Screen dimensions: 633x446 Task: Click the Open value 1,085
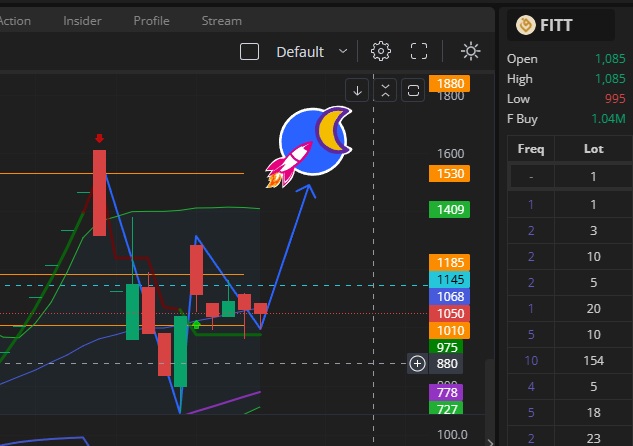(610, 59)
